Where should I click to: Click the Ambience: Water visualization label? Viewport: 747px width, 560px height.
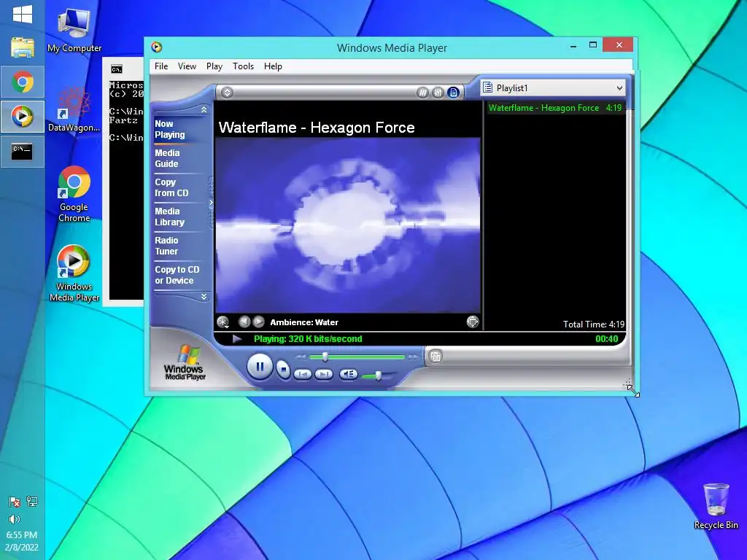point(304,322)
